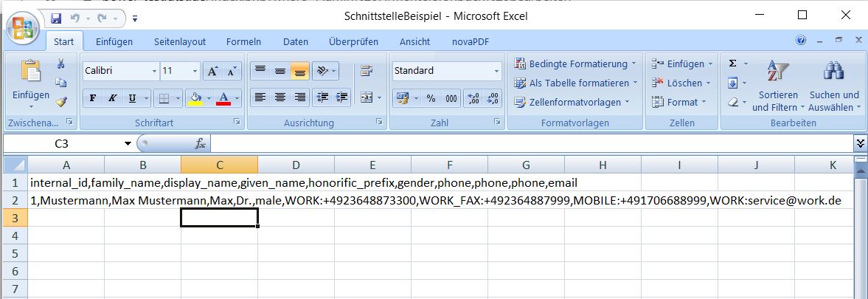
Task: Toggle bottom vertical alignment
Action: coord(299,71)
